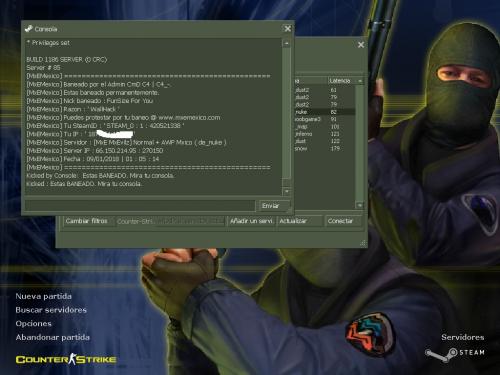Click the console scrollbar down arrow
Viewport: 500px width, 375px height.
[x=286, y=191]
